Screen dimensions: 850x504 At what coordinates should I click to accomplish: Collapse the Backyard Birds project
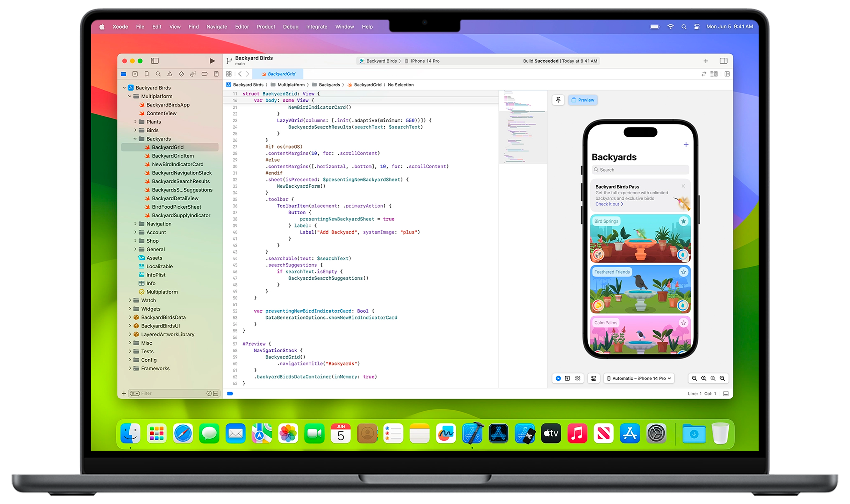pos(124,88)
